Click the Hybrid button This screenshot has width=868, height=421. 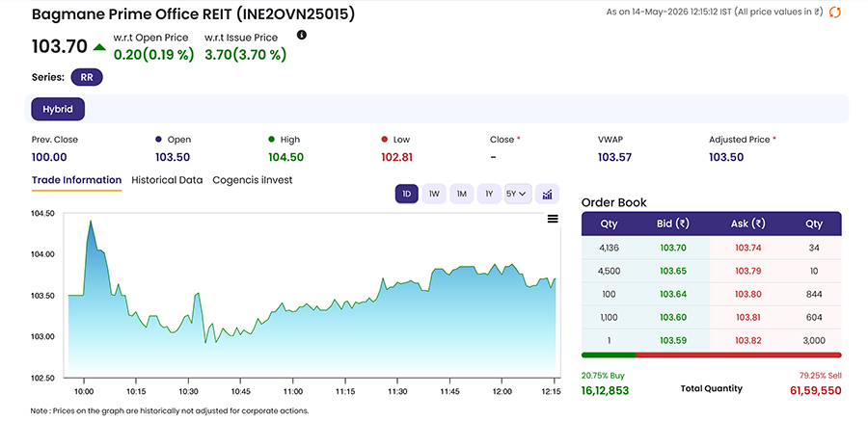point(58,110)
